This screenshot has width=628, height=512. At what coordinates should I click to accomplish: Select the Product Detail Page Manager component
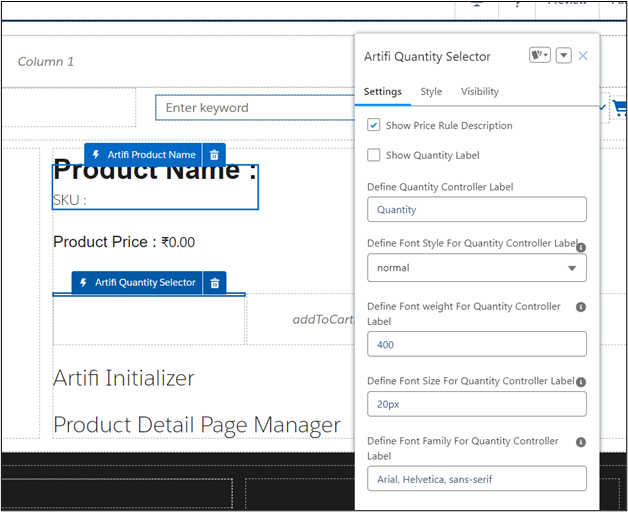[197, 425]
